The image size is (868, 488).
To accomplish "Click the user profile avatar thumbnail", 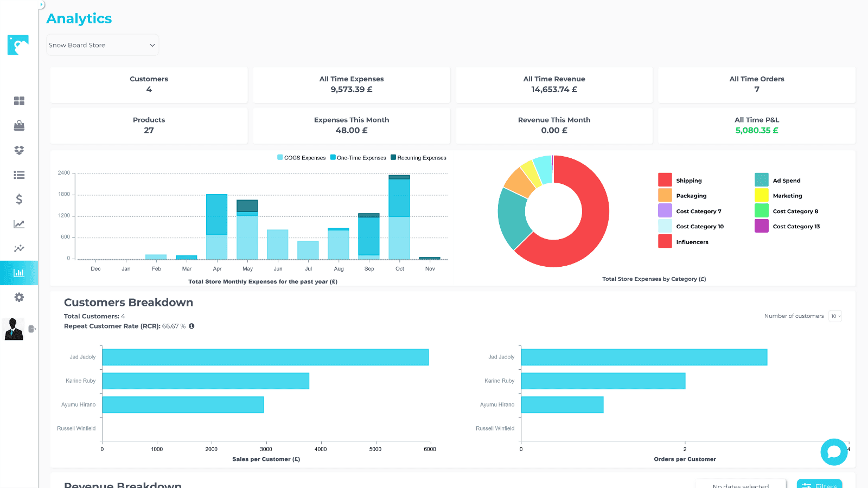I will tap(14, 329).
